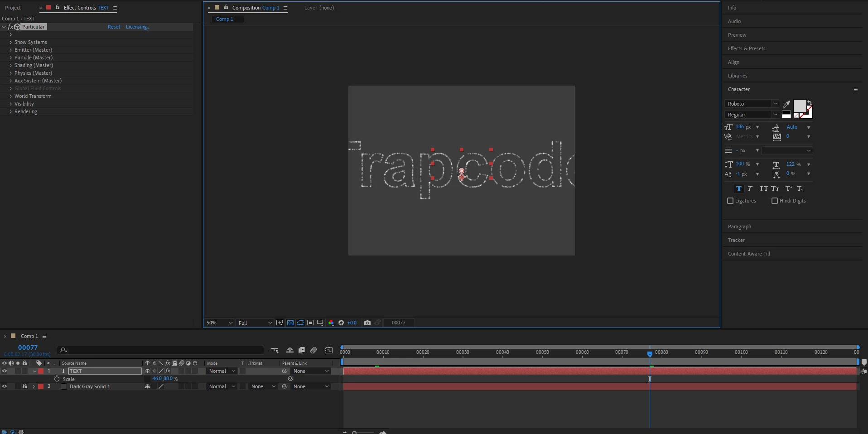Enable All Caps in Character panel
868x434 pixels.
tap(764, 188)
